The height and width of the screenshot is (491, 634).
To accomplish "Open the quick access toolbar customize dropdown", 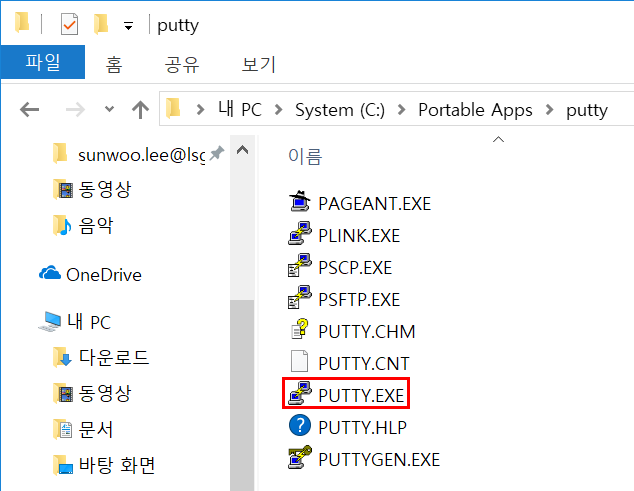I will (x=128, y=27).
